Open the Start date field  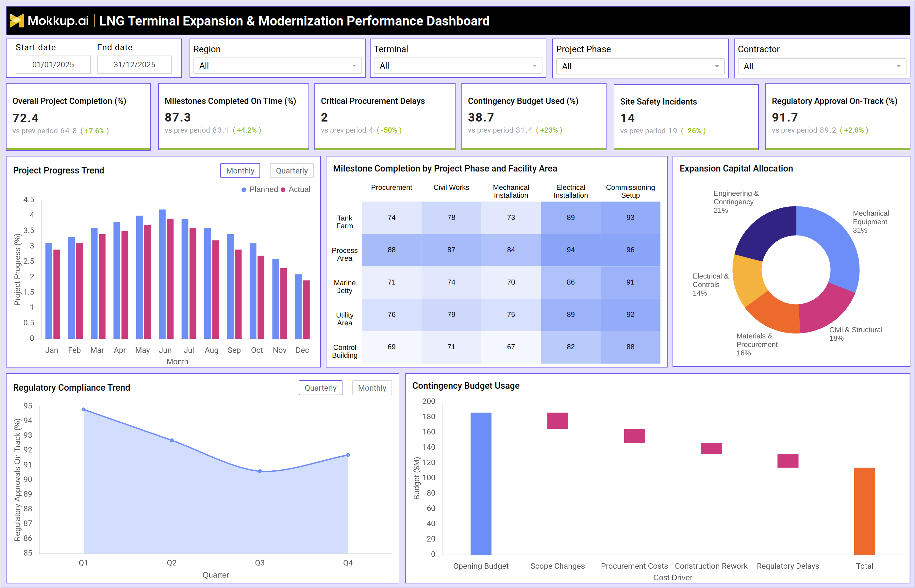[53, 65]
